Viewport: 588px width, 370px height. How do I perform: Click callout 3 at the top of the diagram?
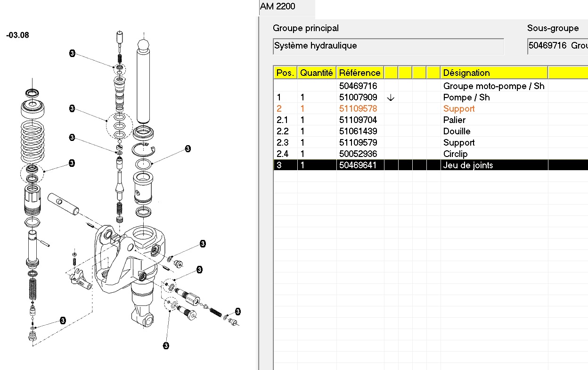coord(72,53)
